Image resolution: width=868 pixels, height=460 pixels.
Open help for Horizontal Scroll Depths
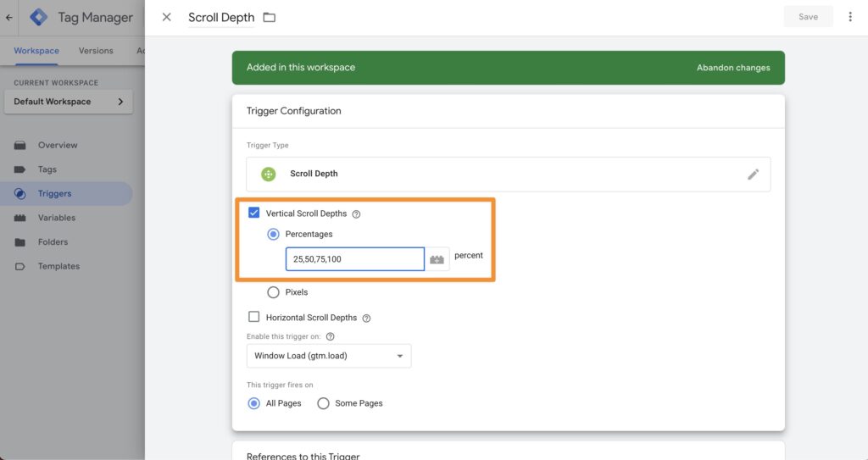pos(366,319)
